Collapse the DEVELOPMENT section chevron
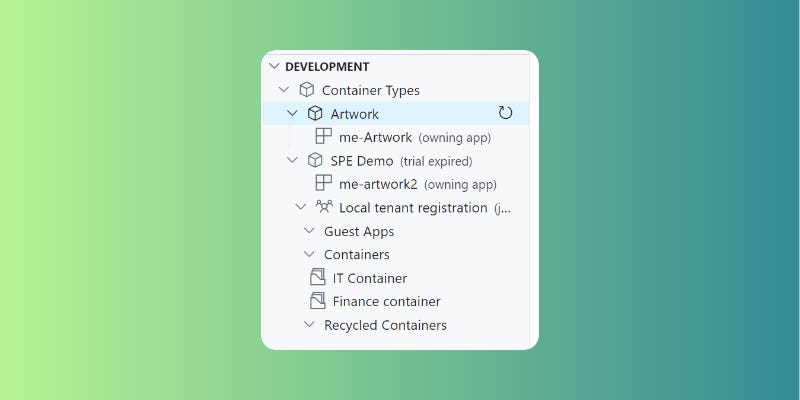 (x=274, y=66)
